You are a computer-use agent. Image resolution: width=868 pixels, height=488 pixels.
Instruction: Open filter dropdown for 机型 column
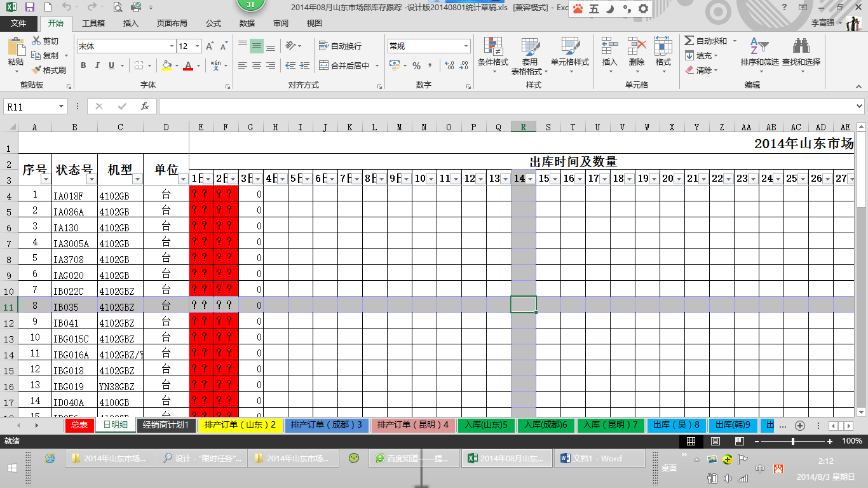137,179
